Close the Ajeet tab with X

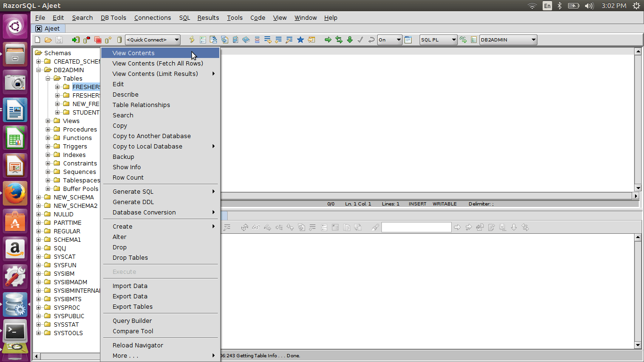tap(39, 29)
